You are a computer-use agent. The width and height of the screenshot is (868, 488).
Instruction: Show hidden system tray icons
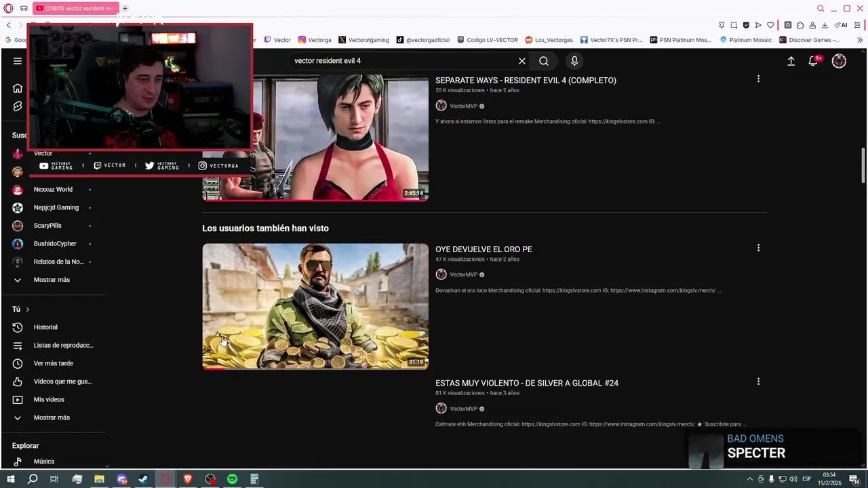point(749,479)
